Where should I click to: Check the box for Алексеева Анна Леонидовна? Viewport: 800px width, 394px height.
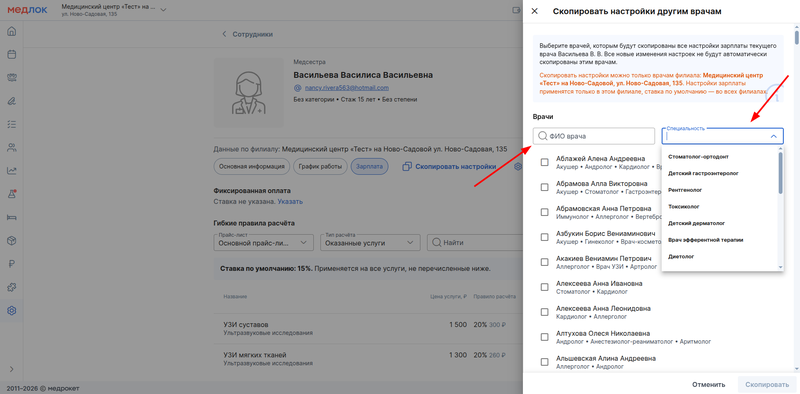click(545, 312)
